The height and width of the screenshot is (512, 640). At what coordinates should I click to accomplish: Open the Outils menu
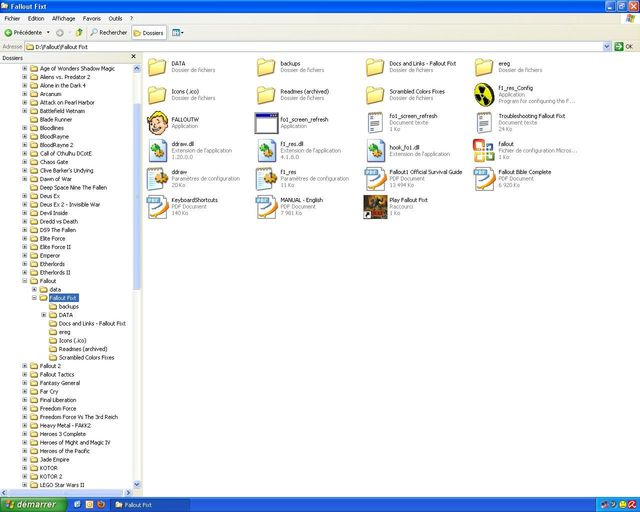[116, 18]
